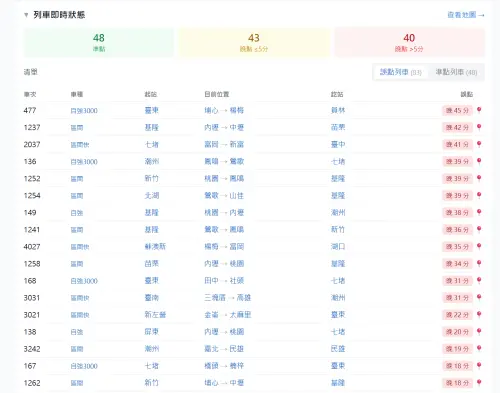Screen dimensions: 500x393
Task: Open current position 鶯歌→山佳 of train 1254
Action: coord(224,195)
